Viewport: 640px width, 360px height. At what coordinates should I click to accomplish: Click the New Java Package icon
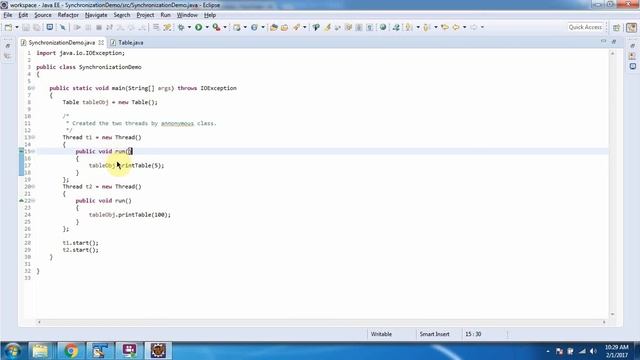click(237, 27)
